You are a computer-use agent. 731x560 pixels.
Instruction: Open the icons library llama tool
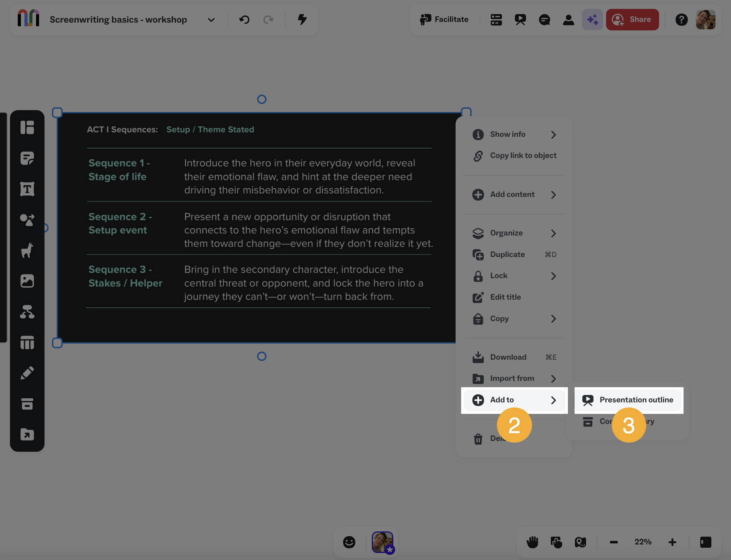(x=27, y=250)
